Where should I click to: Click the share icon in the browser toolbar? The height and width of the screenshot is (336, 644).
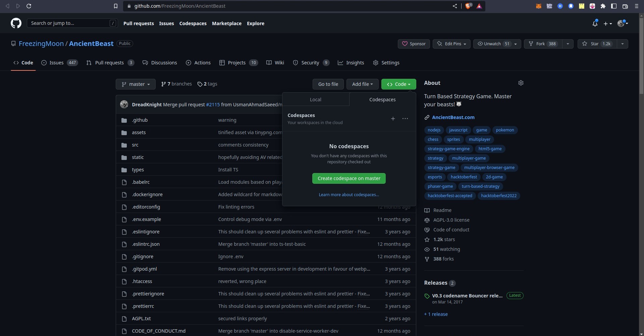pos(455,6)
